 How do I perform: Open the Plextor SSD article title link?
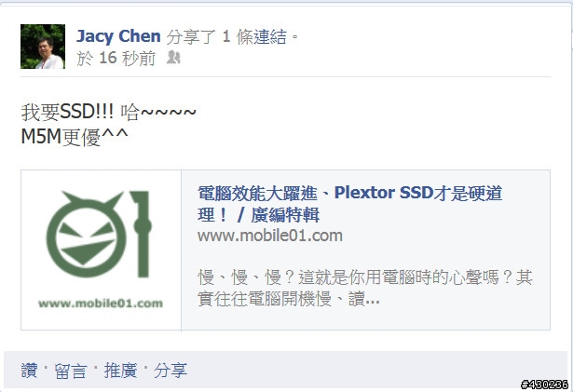pyautogui.click(x=349, y=204)
